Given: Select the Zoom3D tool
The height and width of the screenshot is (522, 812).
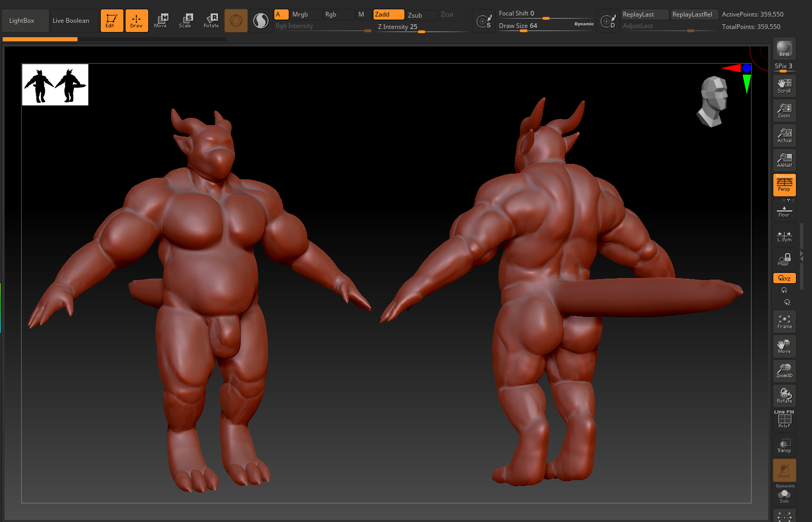Looking at the screenshot, I should (784, 371).
